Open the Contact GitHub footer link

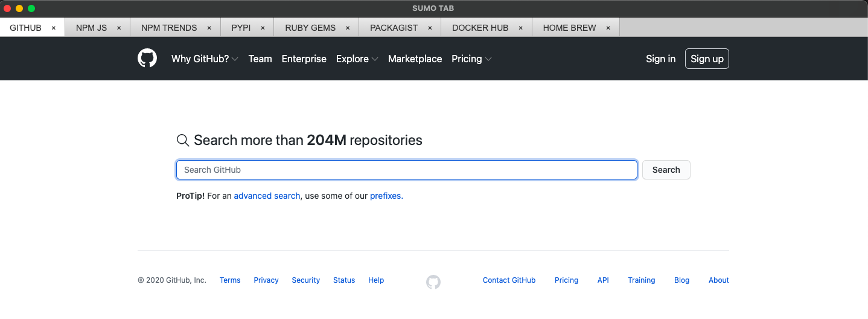coord(509,280)
